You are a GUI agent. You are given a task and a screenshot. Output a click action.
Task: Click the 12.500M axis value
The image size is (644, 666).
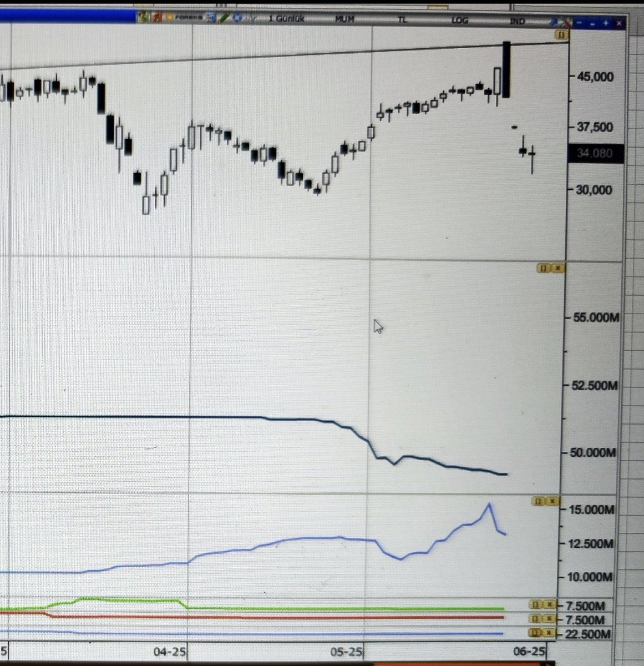[590, 544]
